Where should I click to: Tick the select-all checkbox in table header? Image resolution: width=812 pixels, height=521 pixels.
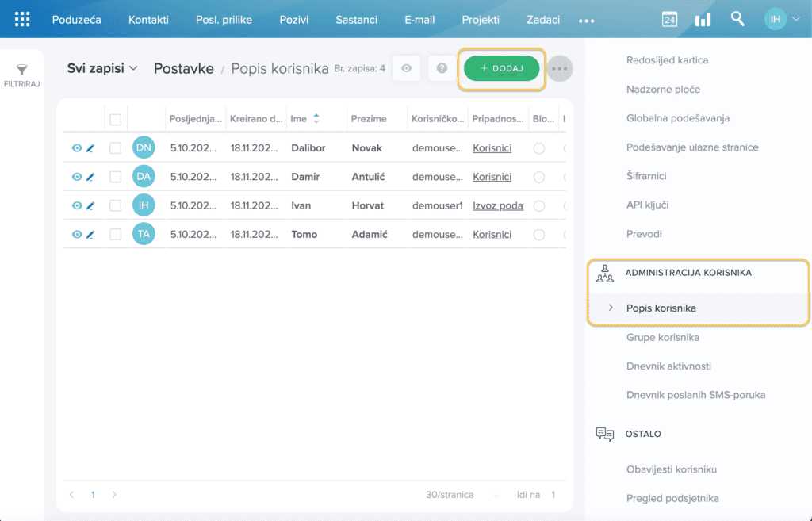click(116, 119)
